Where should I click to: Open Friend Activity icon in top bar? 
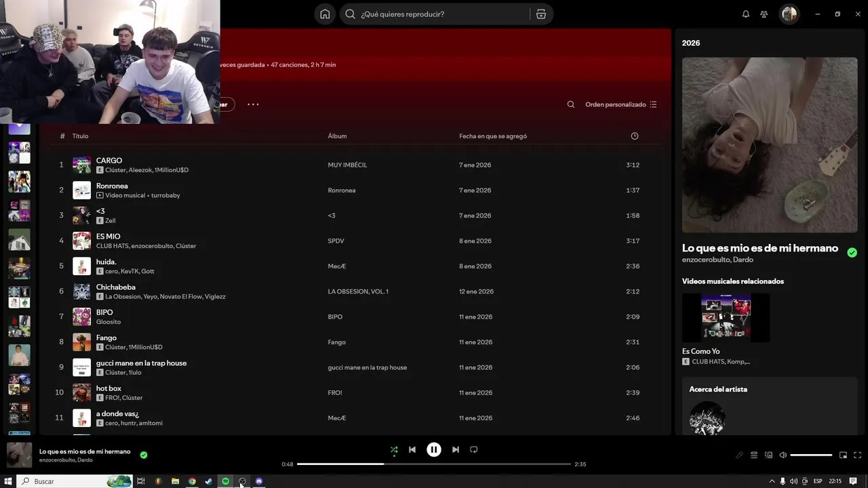click(764, 14)
